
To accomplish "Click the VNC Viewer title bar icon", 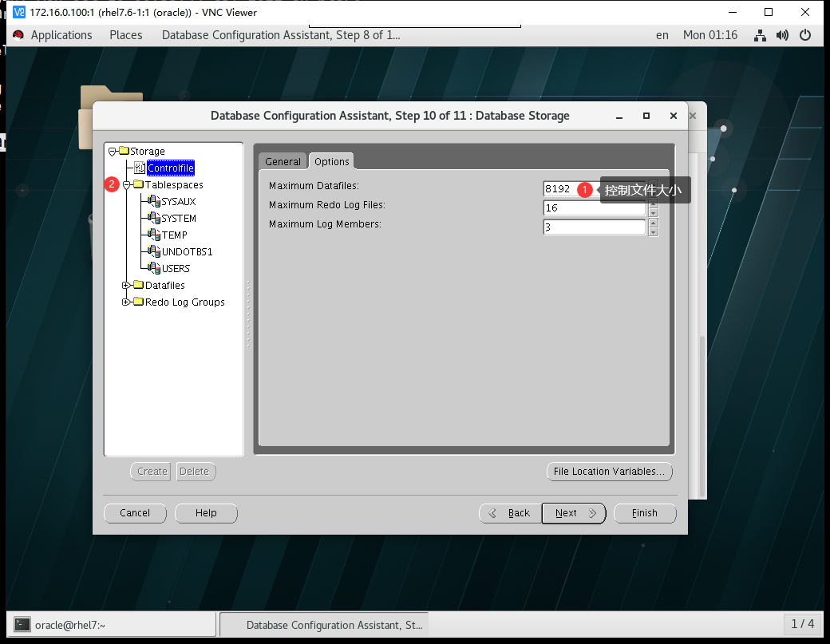I will [19, 12].
